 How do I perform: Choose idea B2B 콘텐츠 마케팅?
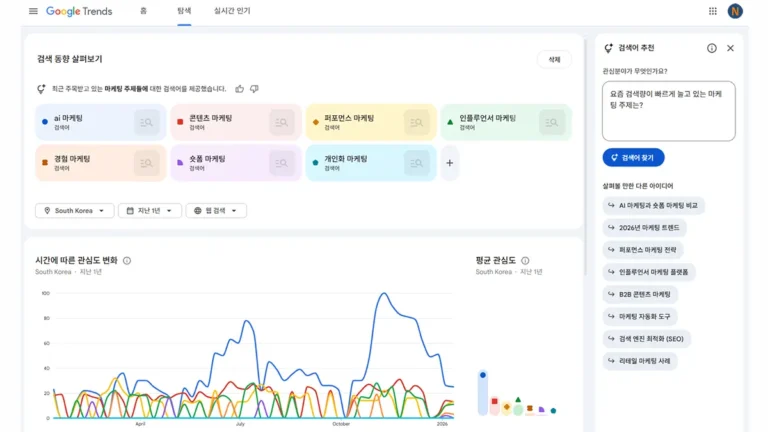tap(640, 294)
